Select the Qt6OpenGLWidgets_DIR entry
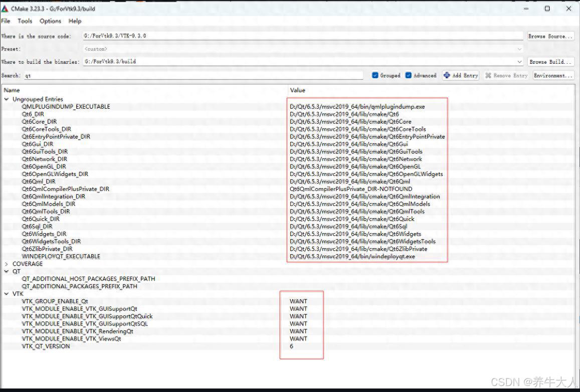 pos(55,174)
